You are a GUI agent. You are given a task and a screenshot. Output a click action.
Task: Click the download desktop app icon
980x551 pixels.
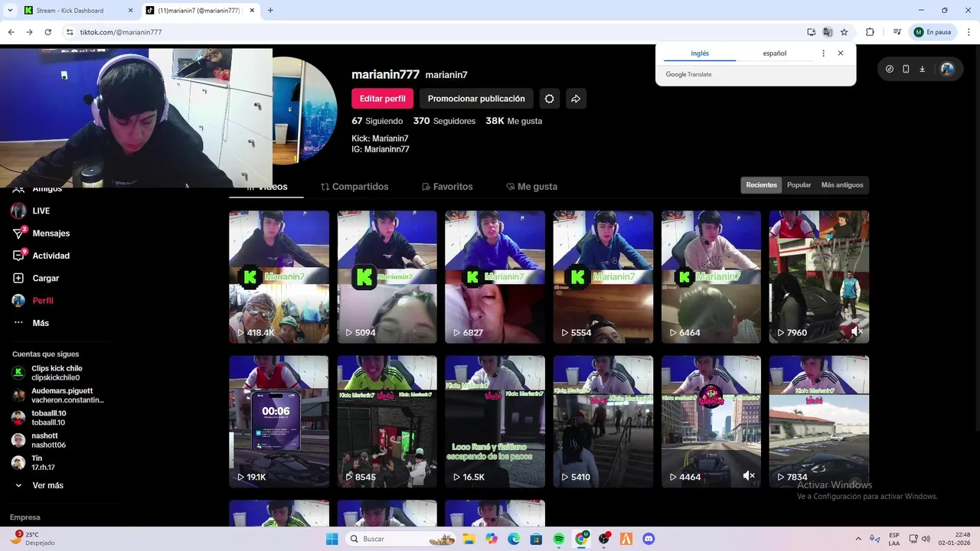click(x=923, y=69)
